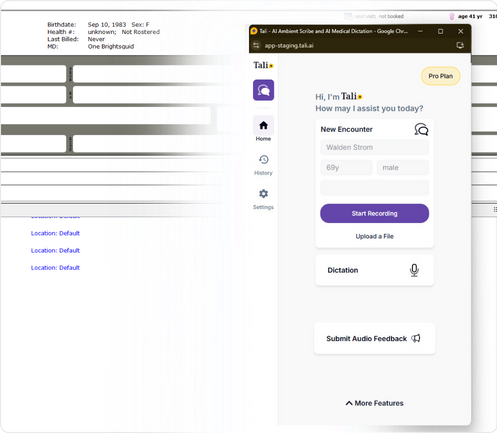497x433 pixels.
Task: Click the age field showing 69y
Action: 346,167
